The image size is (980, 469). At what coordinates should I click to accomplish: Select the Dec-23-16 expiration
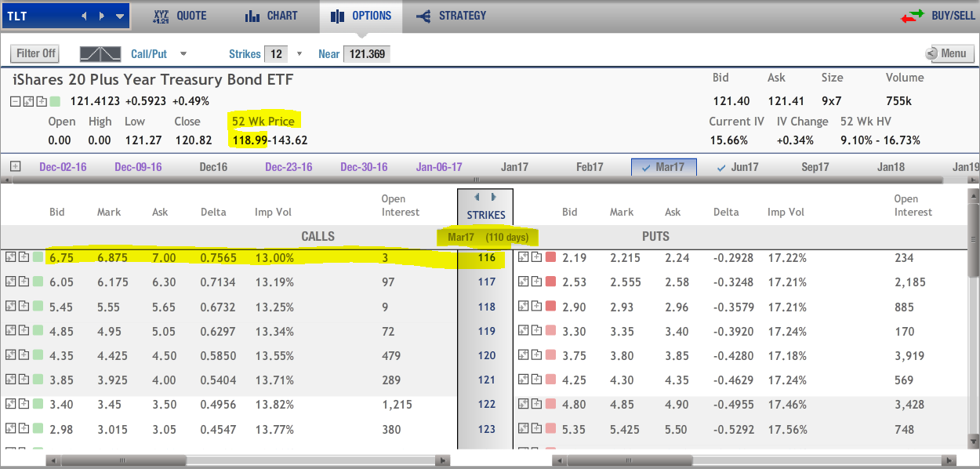(289, 167)
